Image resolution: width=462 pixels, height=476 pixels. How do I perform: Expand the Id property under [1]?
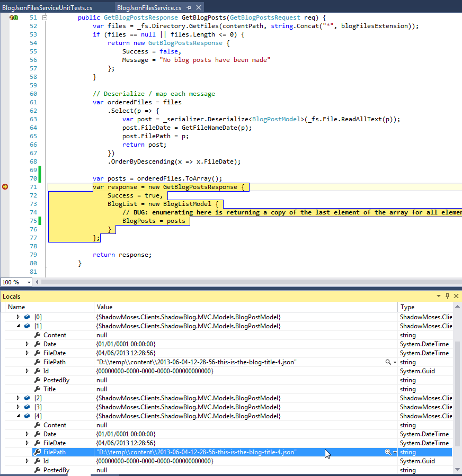(x=27, y=371)
